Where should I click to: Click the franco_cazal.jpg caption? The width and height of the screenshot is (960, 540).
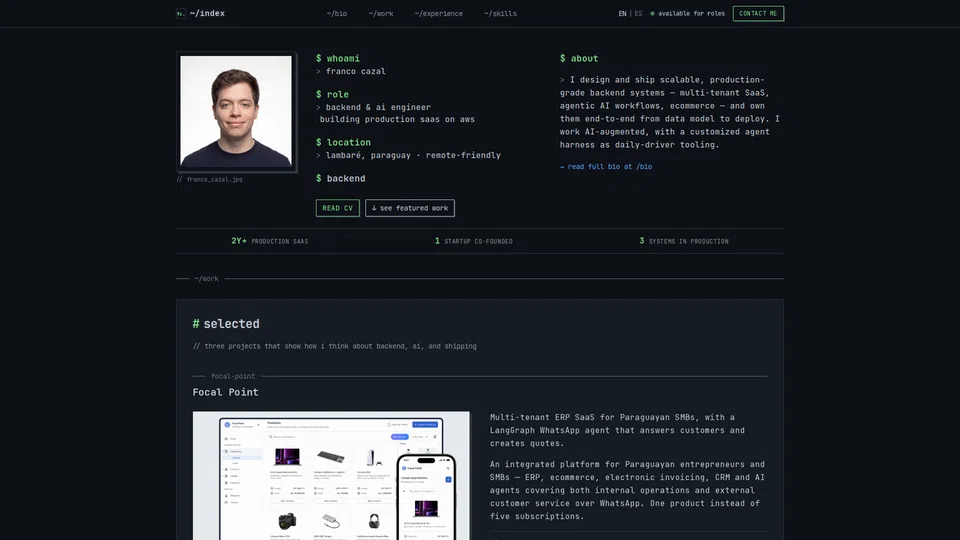tap(209, 179)
